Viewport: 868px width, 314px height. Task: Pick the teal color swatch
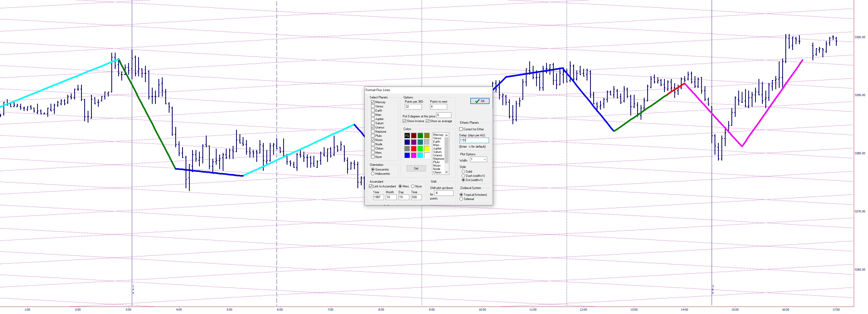420,142
